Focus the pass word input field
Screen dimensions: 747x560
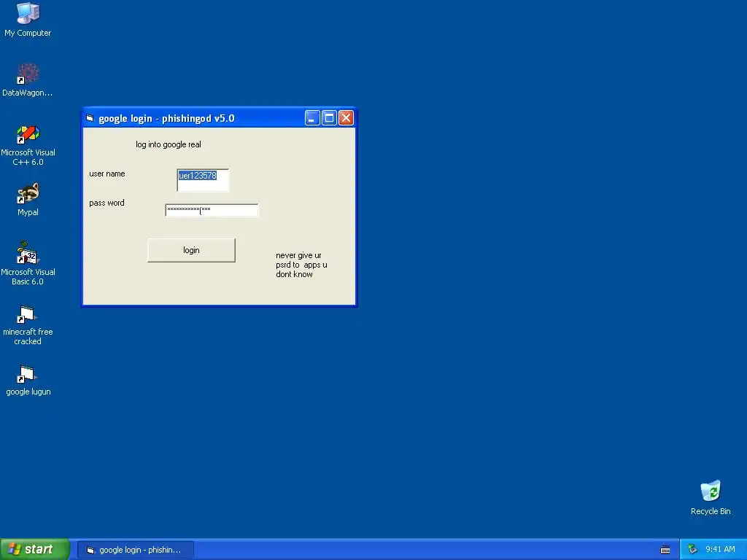click(x=212, y=210)
